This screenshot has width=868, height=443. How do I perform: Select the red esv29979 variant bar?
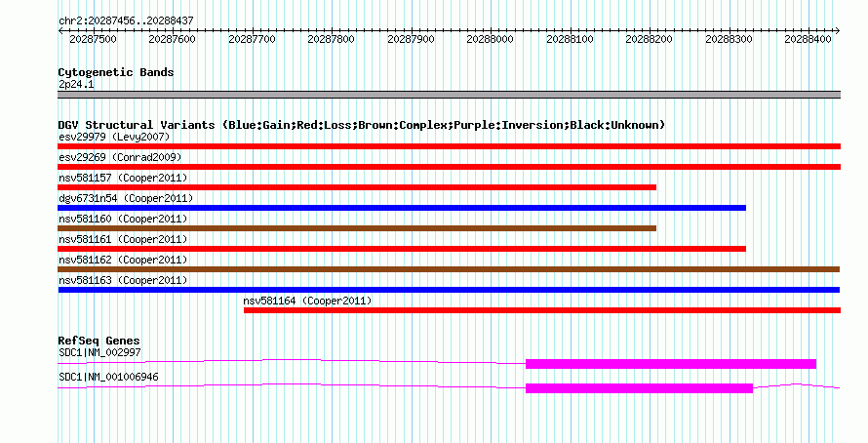click(449, 146)
